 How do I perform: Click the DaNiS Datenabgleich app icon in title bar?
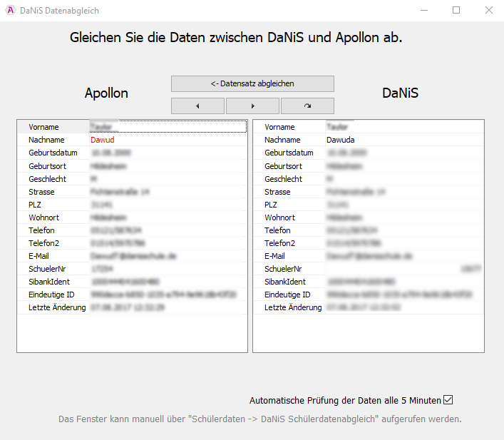pos(11,10)
